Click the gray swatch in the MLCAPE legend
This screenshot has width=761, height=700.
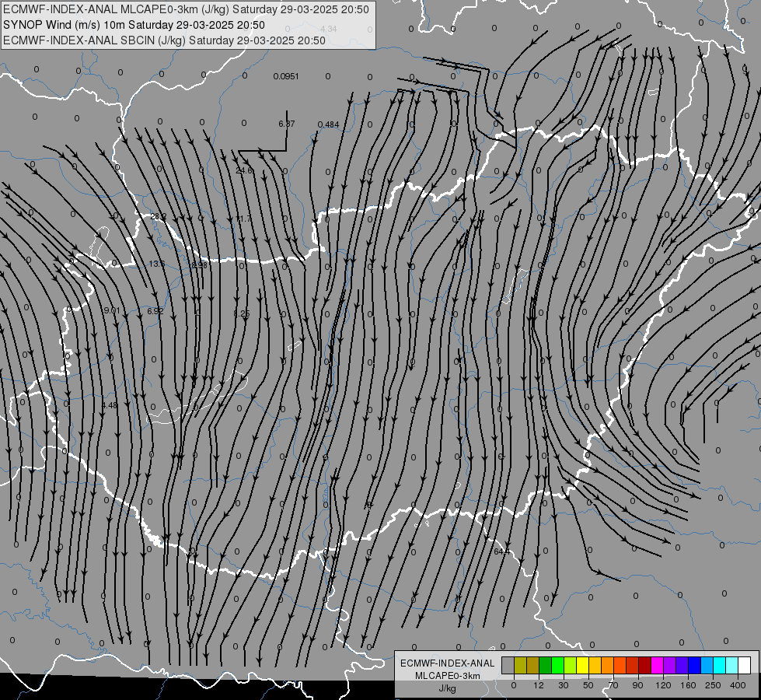[508, 665]
